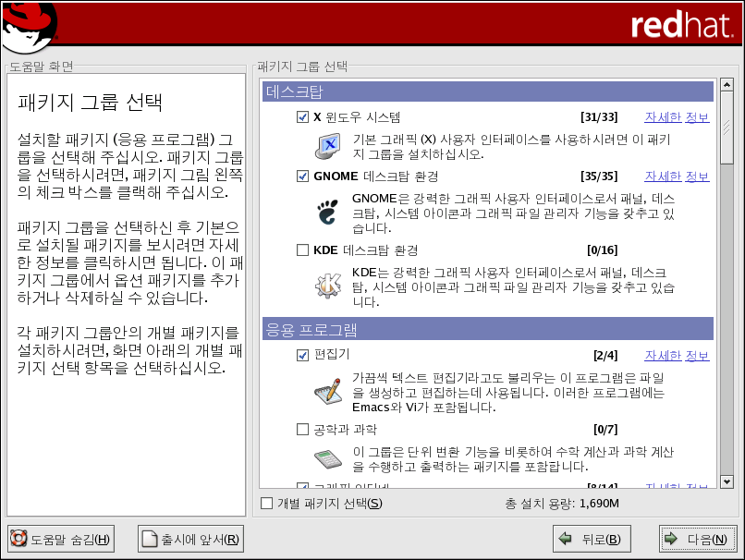Screen dimensions: 745x560
Task: Click the engineering and science calculator icon
Action: (x=327, y=458)
